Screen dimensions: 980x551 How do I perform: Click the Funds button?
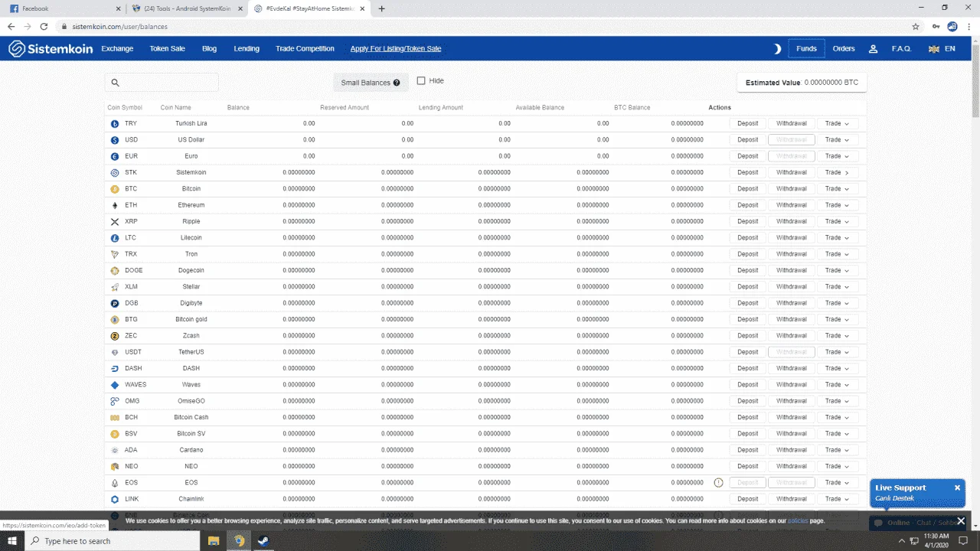click(x=806, y=49)
